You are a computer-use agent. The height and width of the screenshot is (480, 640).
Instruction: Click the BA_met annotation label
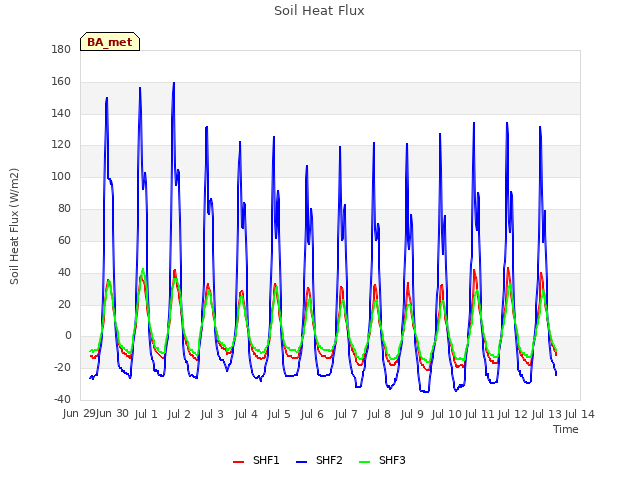click(110, 42)
